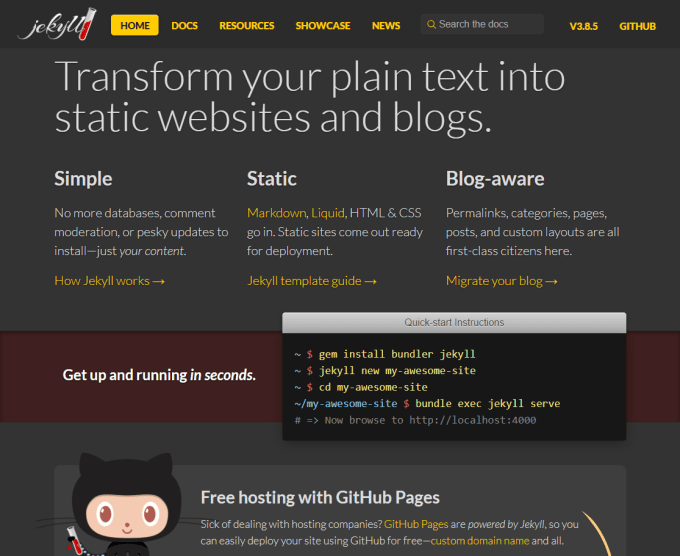Click the Static heading
680x556 pixels.
[x=271, y=179]
